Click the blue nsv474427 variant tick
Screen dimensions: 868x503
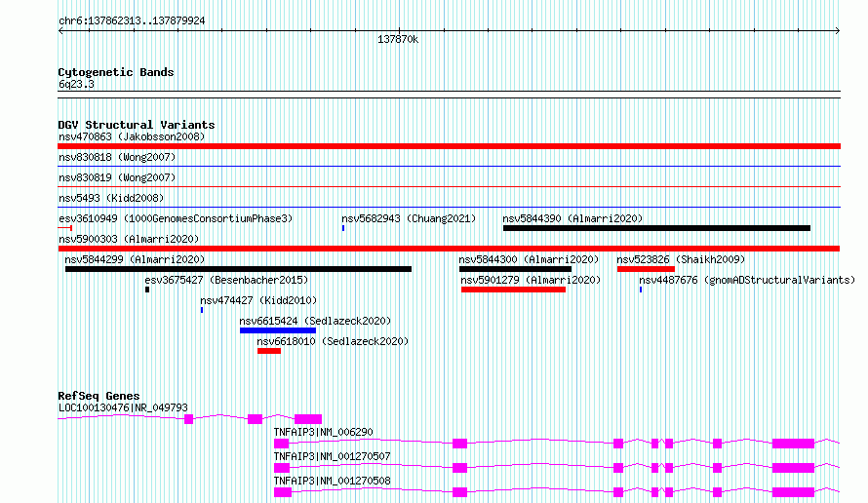click(202, 310)
